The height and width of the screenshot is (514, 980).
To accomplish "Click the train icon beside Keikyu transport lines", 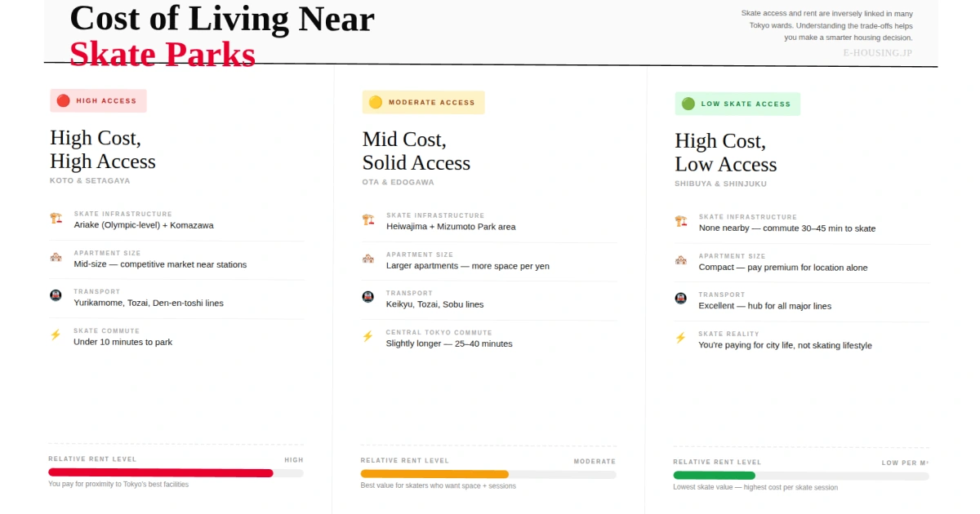I will 368,297.
